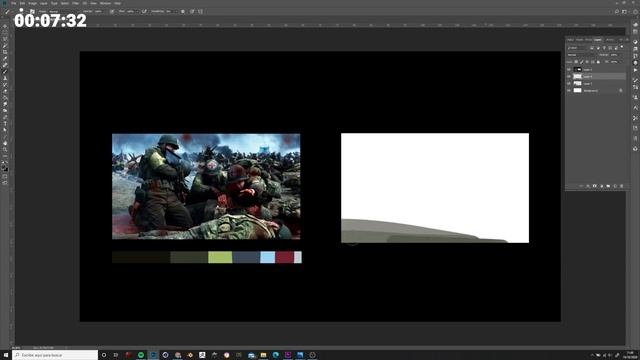The height and width of the screenshot is (360, 640).
Task: Click the Windows taskbar search box
Action: coord(55,355)
